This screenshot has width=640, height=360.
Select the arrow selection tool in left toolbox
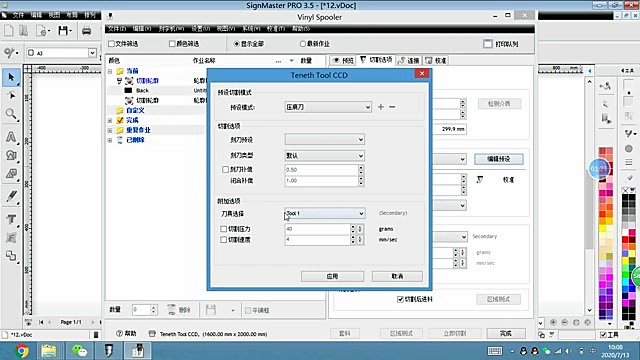pyautogui.click(x=11, y=78)
